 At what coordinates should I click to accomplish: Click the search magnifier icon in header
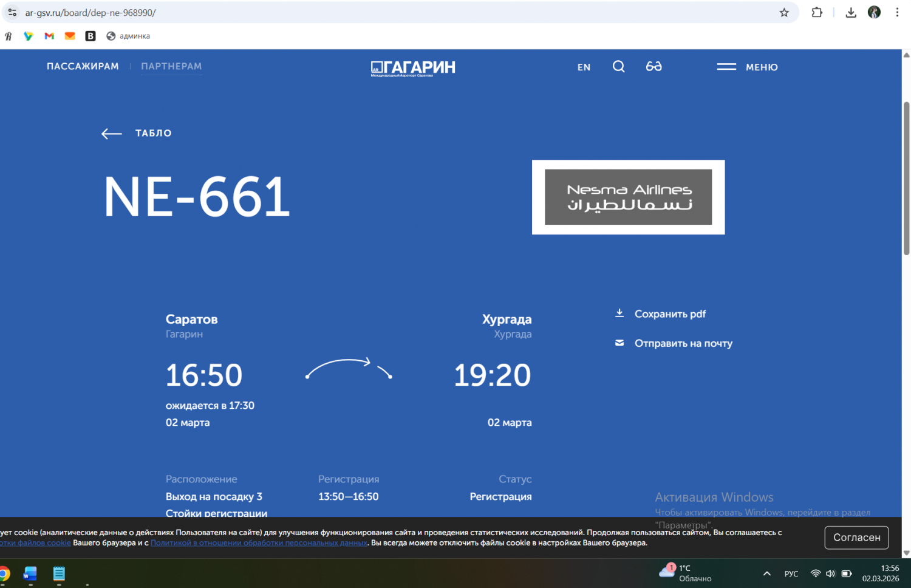618,67
